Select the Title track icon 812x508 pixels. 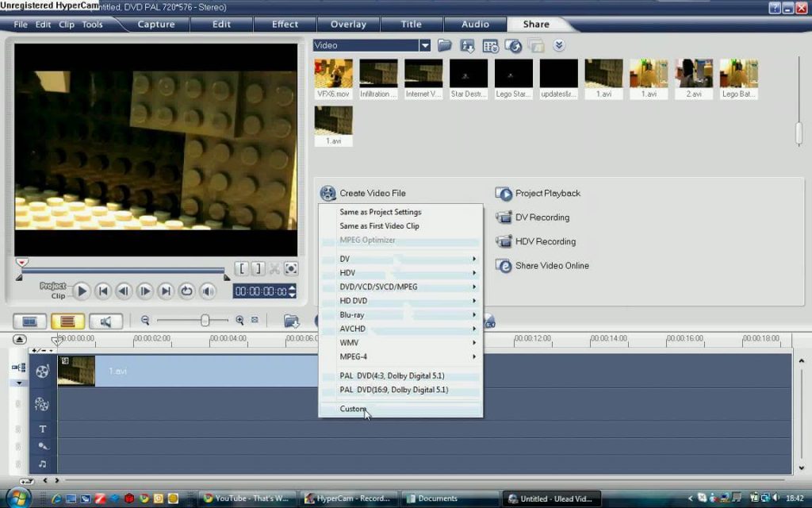pyautogui.click(x=43, y=429)
